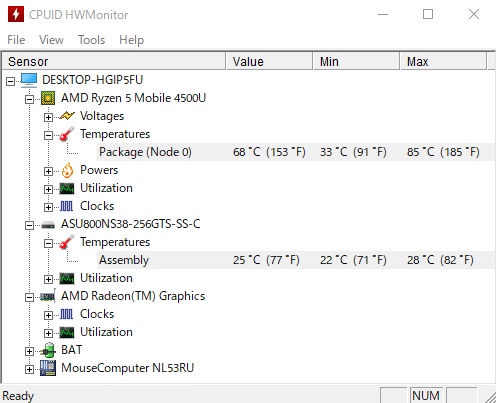Viewport: 496px width, 403px height.
Task: Collapse the SSD Temperatures node
Action: point(48,243)
